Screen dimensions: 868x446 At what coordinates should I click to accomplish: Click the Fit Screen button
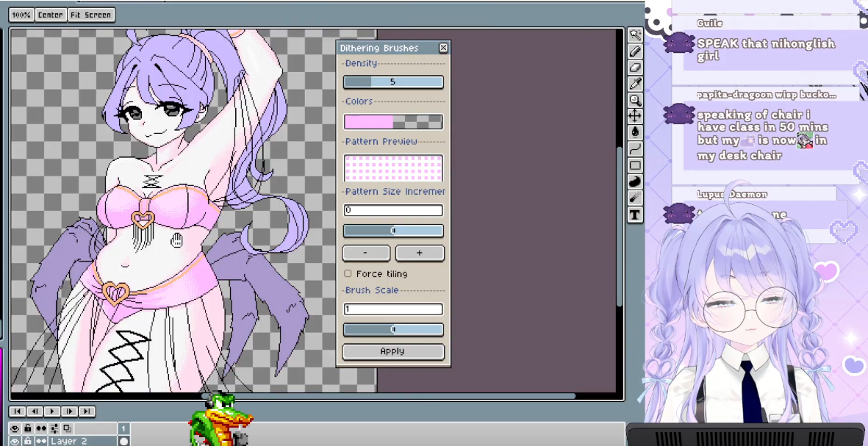tap(91, 15)
